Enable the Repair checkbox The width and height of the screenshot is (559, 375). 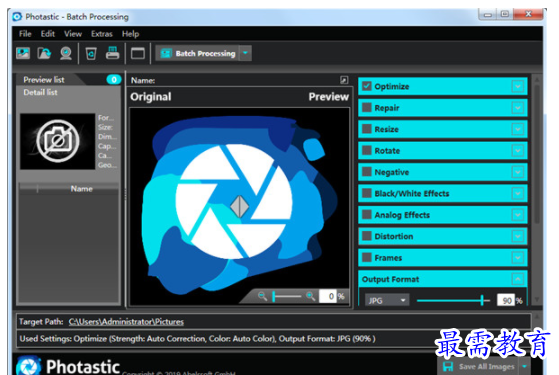[x=366, y=107]
